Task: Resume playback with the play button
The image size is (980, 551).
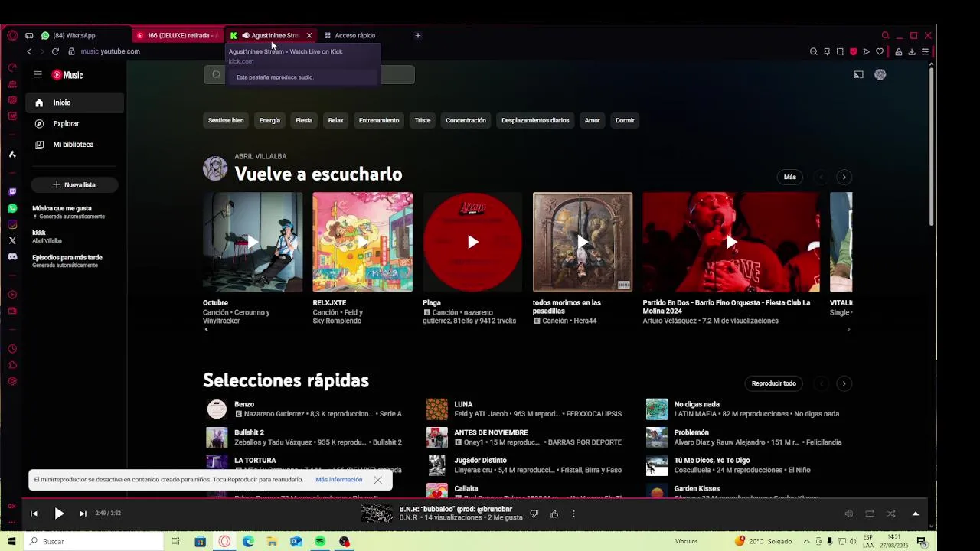Action: [x=59, y=514]
